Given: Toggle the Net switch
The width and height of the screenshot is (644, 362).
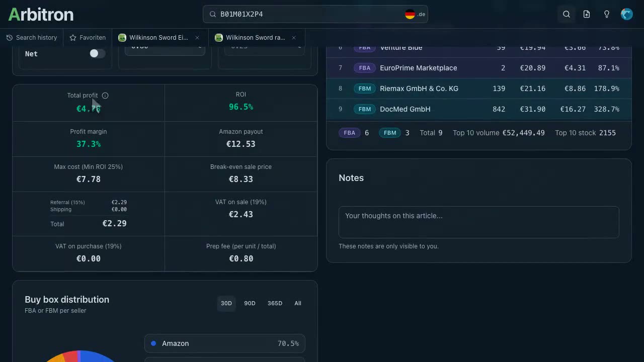Looking at the screenshot, I should coord(97,53).
